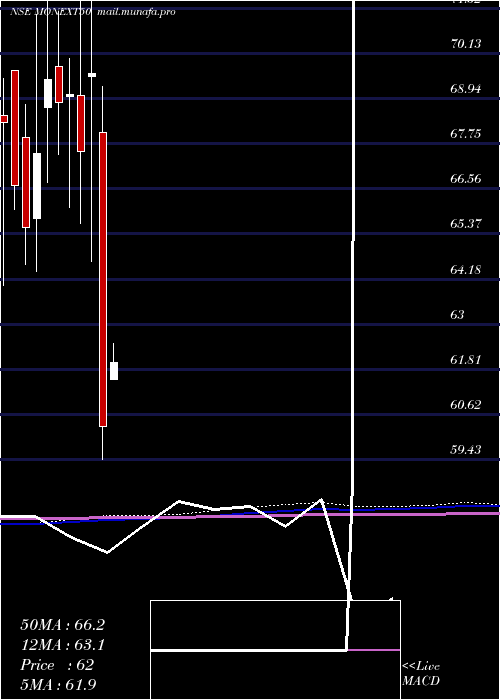This screenshot has height=700, width=500.
Task: Select the last small white candlestick
Action: click(x=114, y=371)
